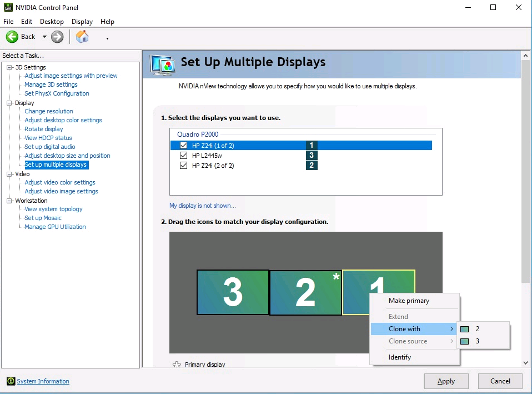Click the display 2 swatch in submenu
Image resolution: width=532 pixels, height=394 pixels.
[x=464, y=329]
